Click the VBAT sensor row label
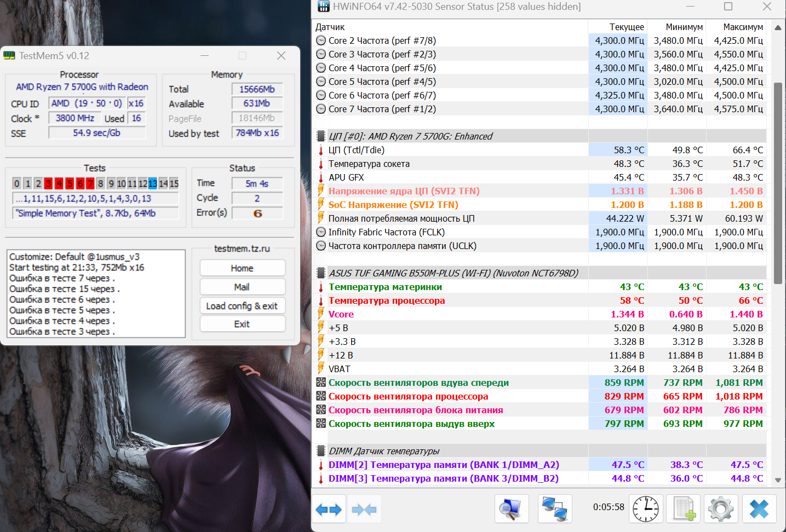Screen dimensions: 786x532 tap(340, 369)
